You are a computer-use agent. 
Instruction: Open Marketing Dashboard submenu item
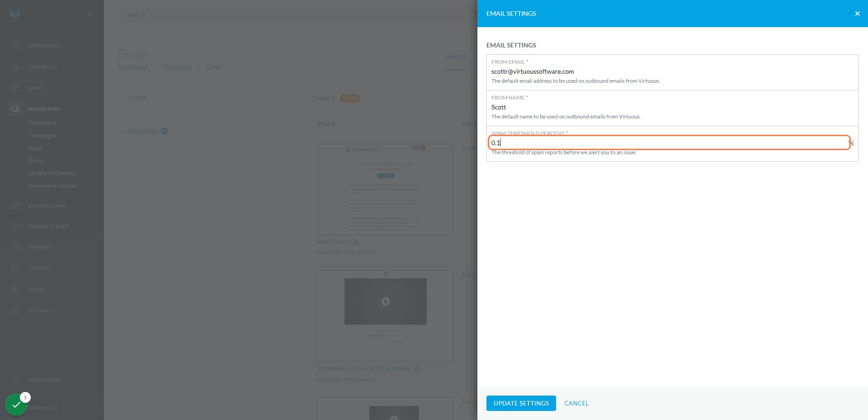pyautogui.click(x=42, y=123)
